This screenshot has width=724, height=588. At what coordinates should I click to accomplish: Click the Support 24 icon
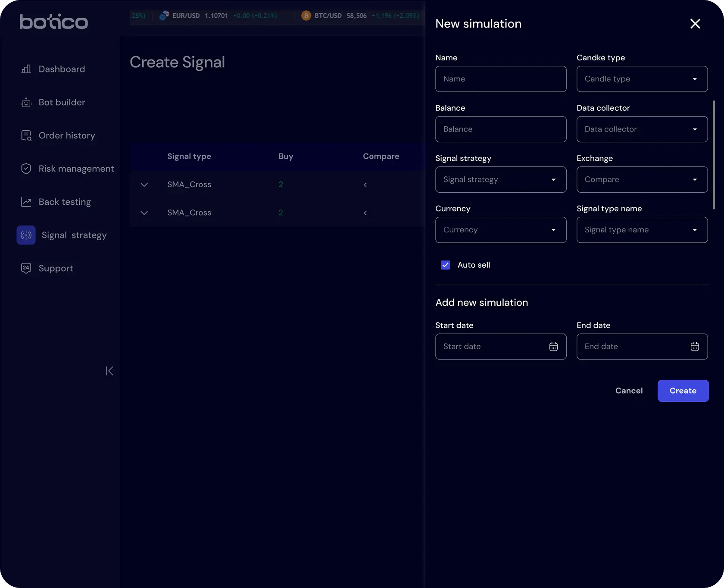[26, 268]
